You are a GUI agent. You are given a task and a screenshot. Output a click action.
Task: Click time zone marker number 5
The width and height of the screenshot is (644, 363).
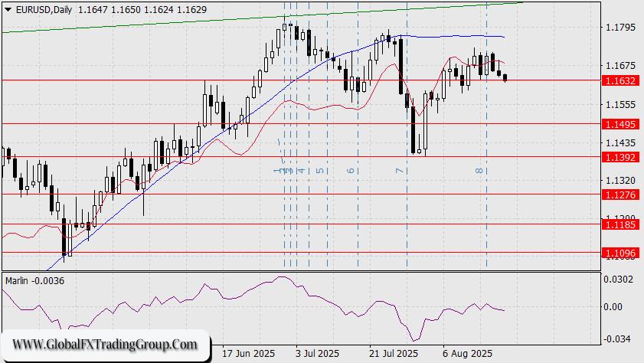tap(319, 170)
